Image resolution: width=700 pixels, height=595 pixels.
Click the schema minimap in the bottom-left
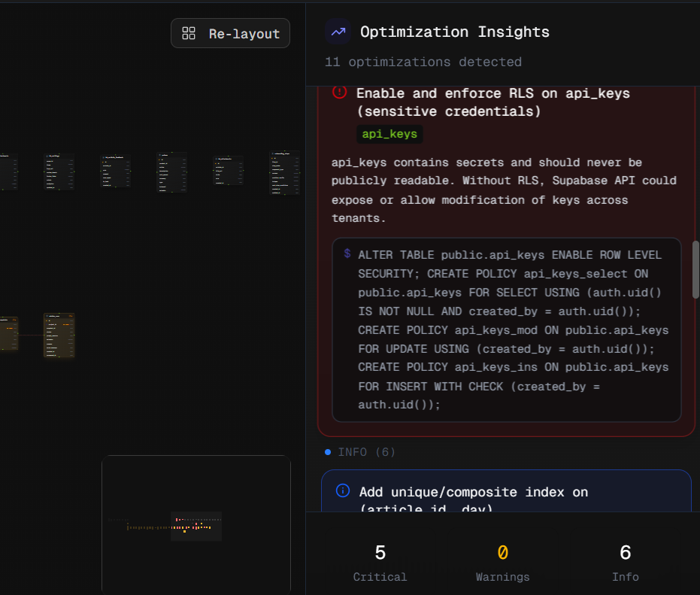(195, 525)
